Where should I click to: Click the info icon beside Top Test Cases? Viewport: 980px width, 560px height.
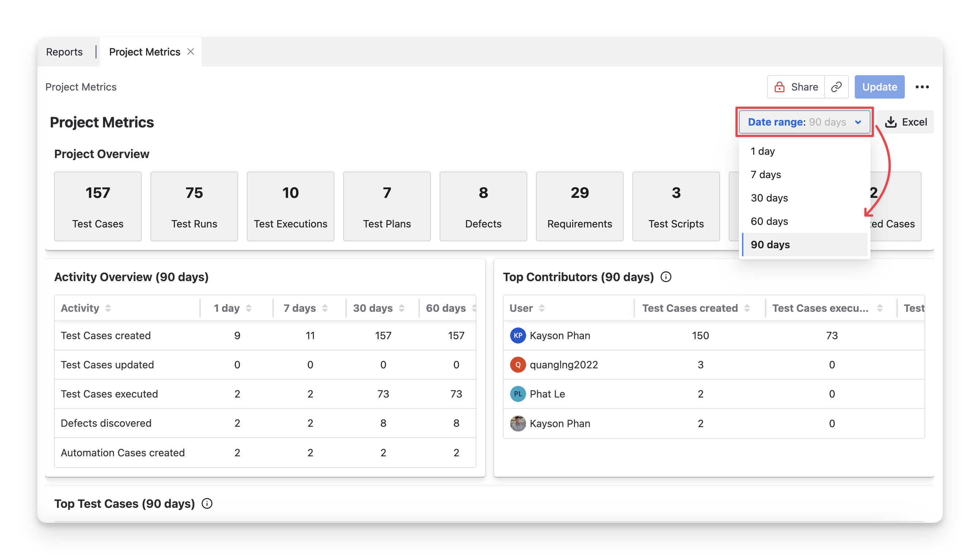click(x=207, y=503)
